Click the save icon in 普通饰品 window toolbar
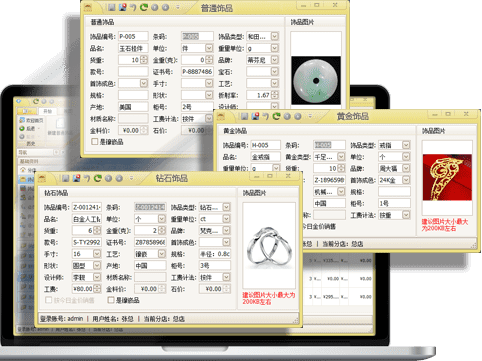The width and height of the screenshot is (482, 361). [x=112, y=7]
